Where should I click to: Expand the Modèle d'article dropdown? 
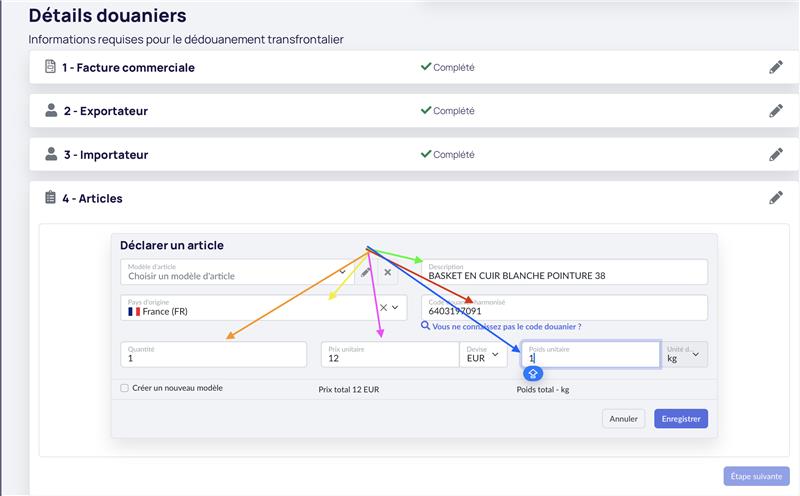pyautogui.click(x=342, y=272)
